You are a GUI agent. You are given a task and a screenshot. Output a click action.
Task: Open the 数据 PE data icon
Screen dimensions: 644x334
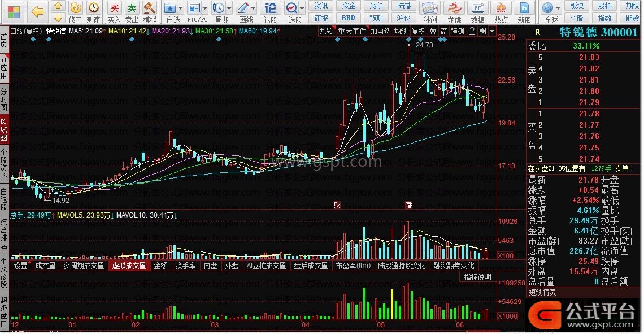[478, 12]
